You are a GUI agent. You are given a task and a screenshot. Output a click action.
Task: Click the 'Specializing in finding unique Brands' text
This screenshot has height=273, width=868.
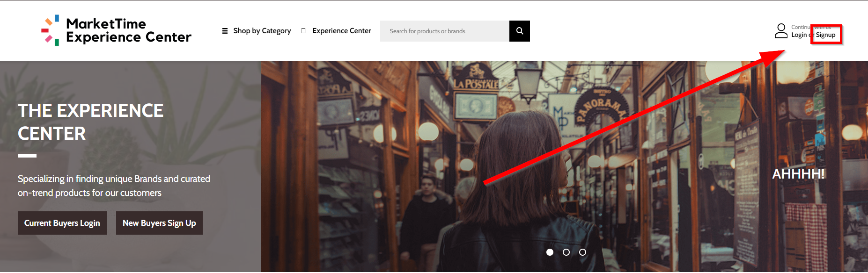pyautogui.click(x=114, y=186)
